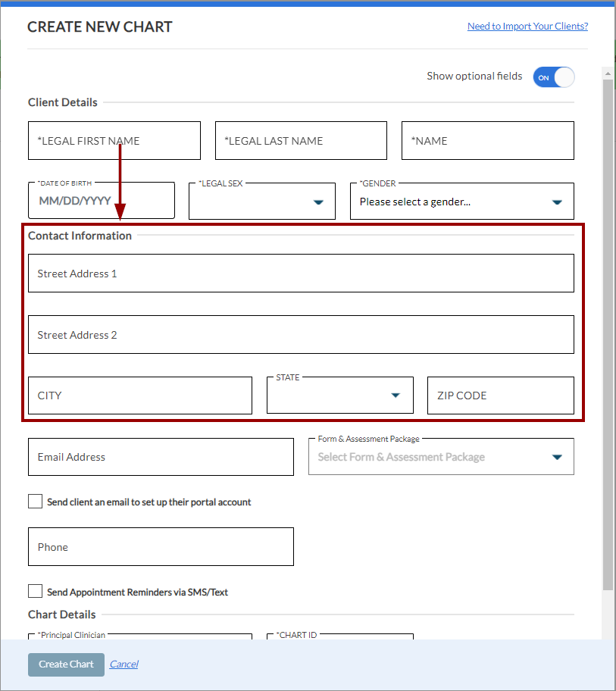Image resolution: width=616 pixels, height=691 pixels.
Task: Click the Date of Birth field
Action: [101, 202]
